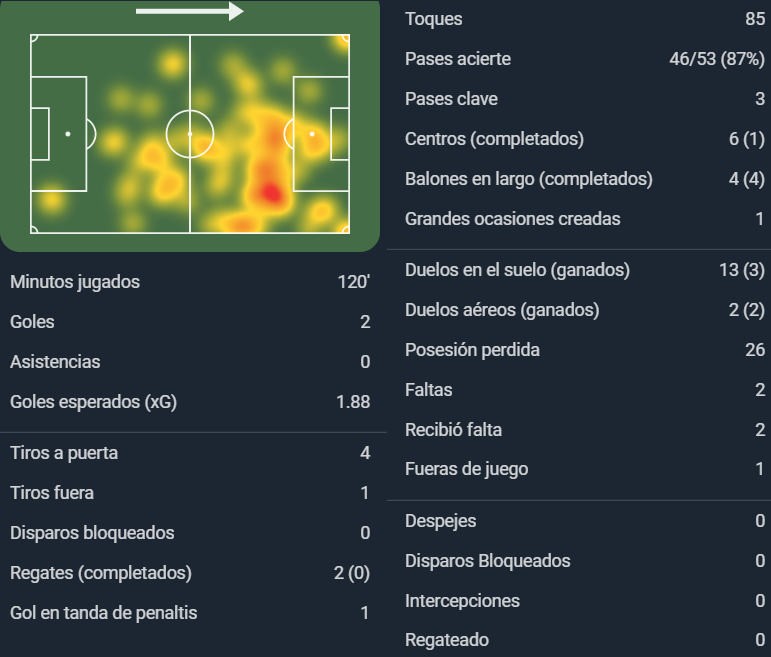Click the red hotspot on the heatmap
Image resolution: width=771 pixels, height=657 pixels.
click(270, 192)
